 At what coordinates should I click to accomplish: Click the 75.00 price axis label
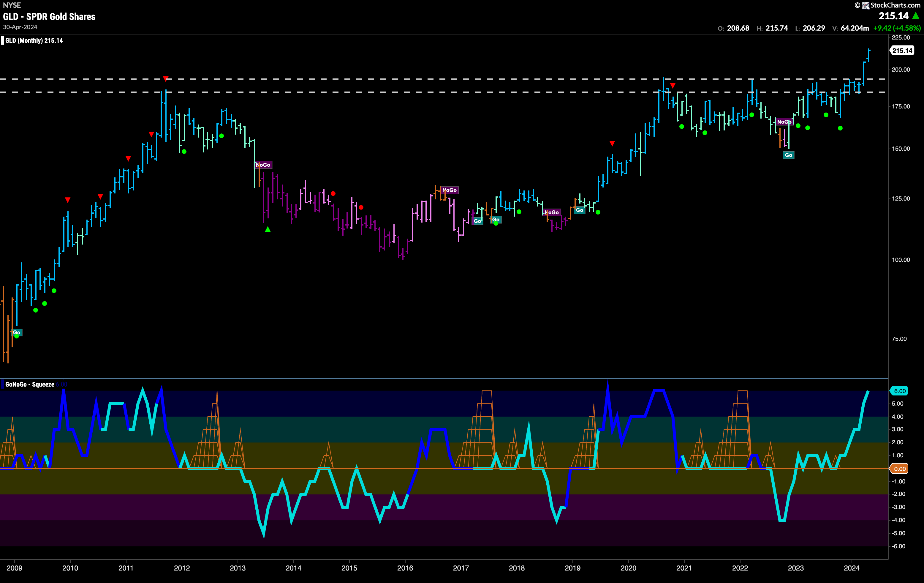pos(899,339)
